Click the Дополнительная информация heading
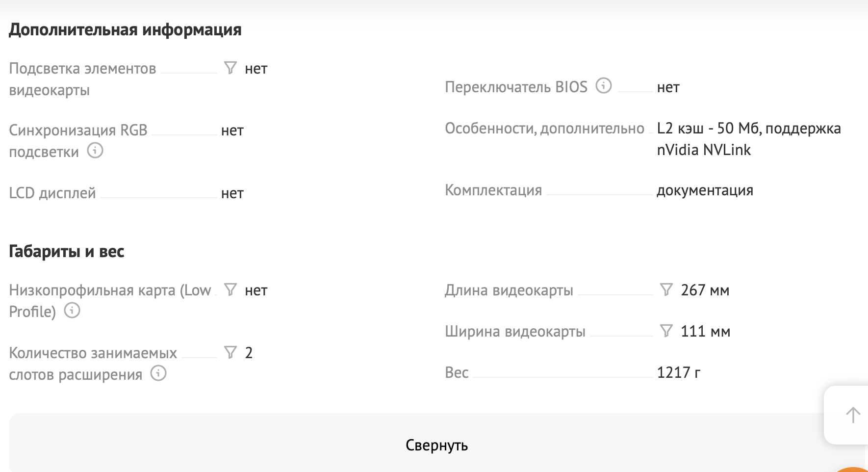The width and height of the screenshot is (868, 472). [x=125, y=29]
